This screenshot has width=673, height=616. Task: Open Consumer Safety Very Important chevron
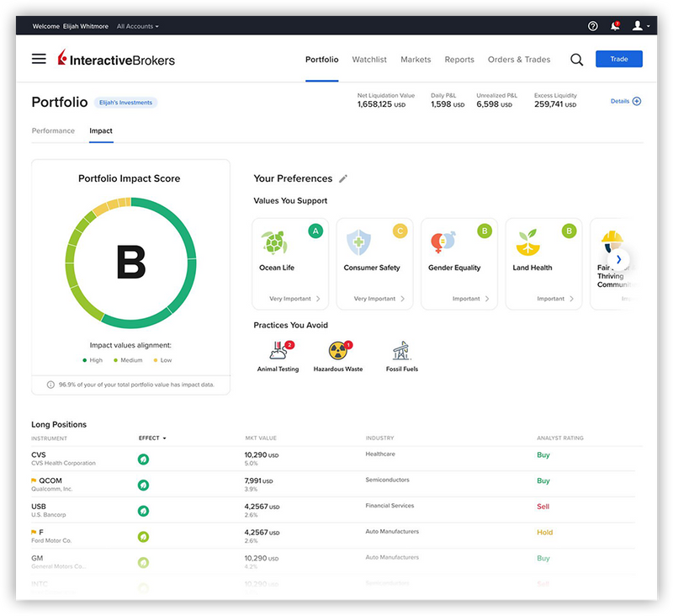coord(403,299)
